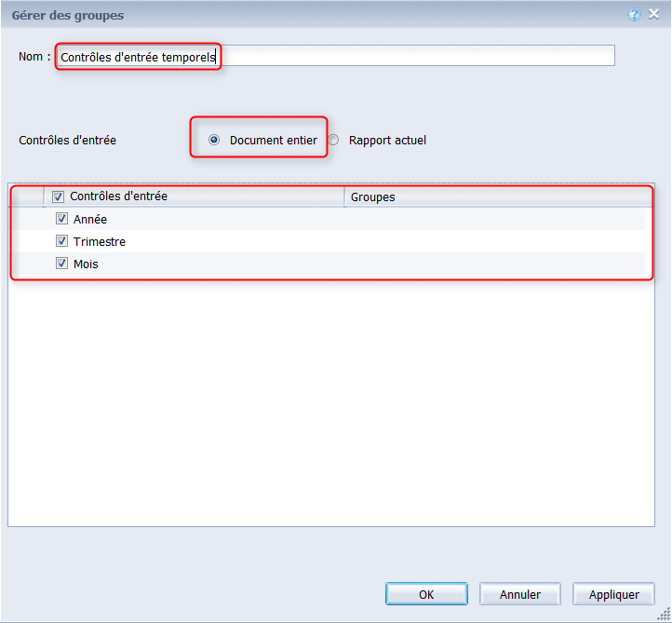The width and height of the screenshot is (672, 623).
Task: Select the Année row label
Action: [x=90, y=219]
